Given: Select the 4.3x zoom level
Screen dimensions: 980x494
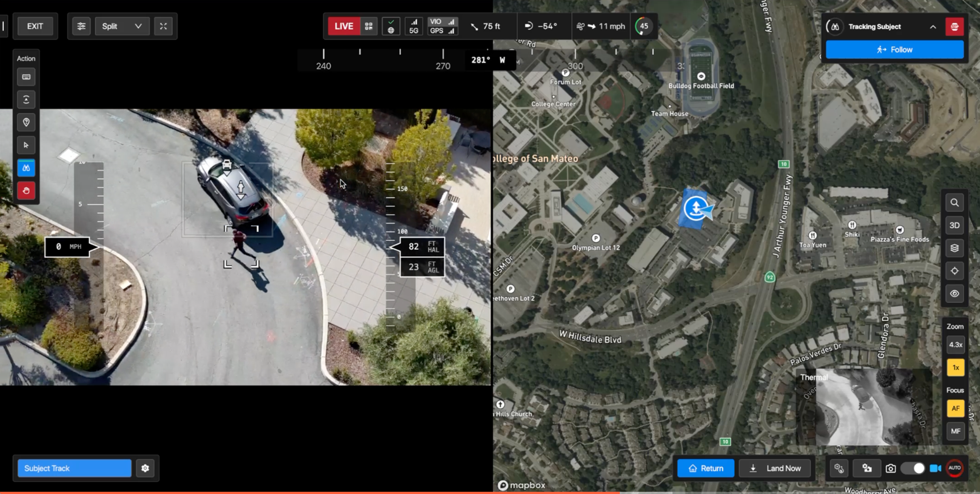Looking at the screenshot, I should [x=955, y=345].
